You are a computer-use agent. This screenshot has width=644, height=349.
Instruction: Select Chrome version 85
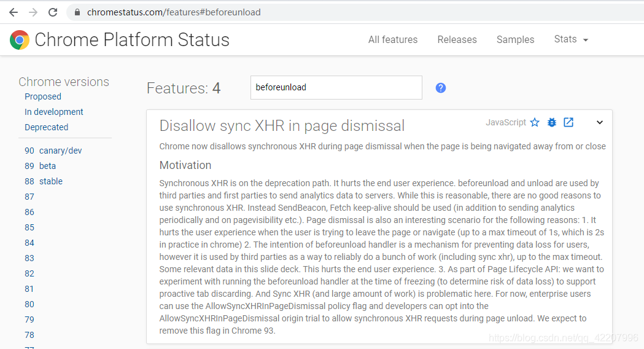click(x=29, y=227)
